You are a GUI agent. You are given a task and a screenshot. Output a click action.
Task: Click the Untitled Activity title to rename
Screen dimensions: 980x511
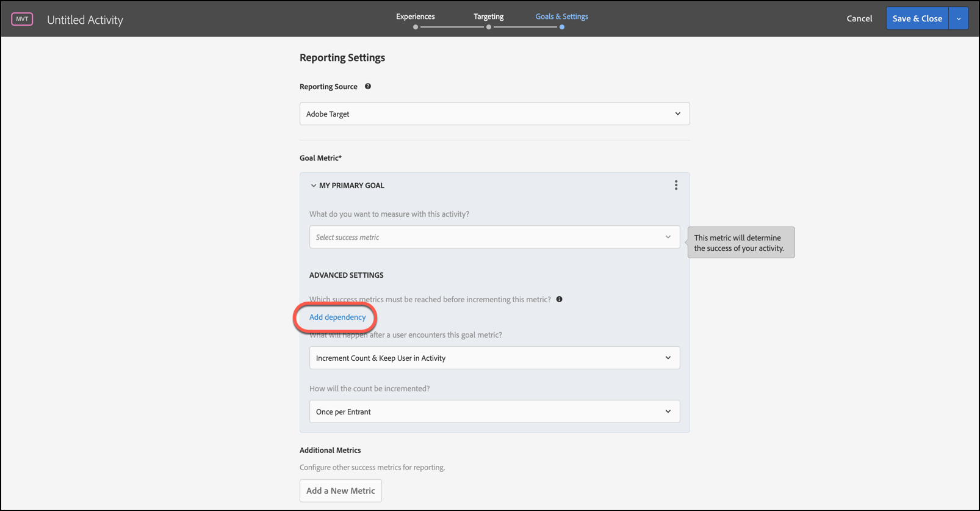(x=85, y=20)
